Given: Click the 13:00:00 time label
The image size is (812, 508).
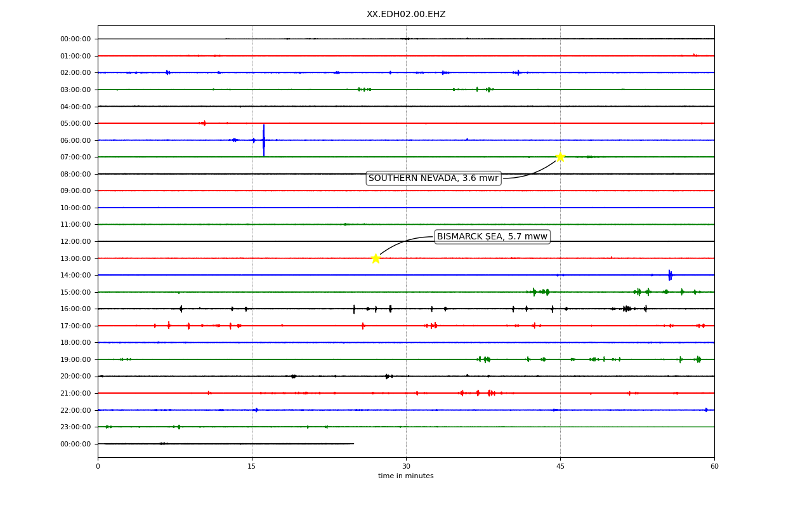Looking at the screenshot, I should [x=75, y=258].
